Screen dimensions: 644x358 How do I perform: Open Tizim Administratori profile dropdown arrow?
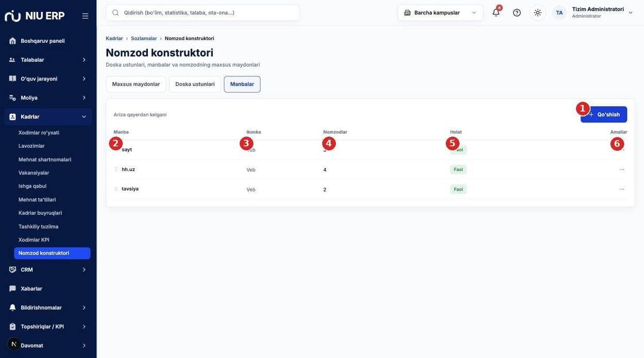[631, 13]
